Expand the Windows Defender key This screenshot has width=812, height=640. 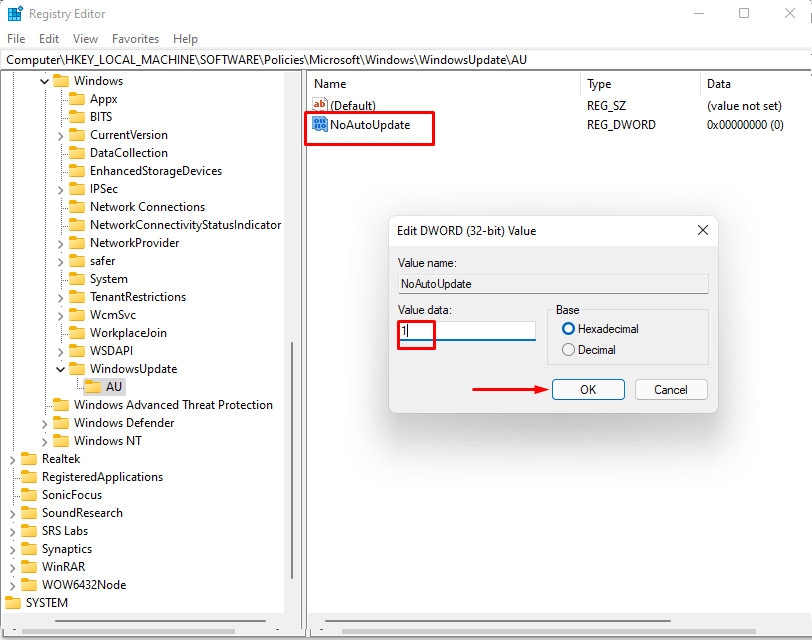point(45,424)
